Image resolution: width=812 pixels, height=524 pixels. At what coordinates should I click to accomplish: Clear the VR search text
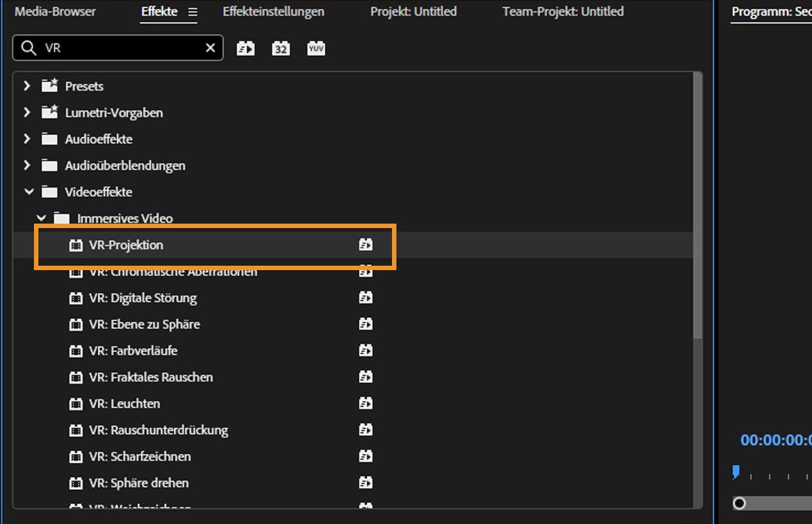[x=210, y=48]
